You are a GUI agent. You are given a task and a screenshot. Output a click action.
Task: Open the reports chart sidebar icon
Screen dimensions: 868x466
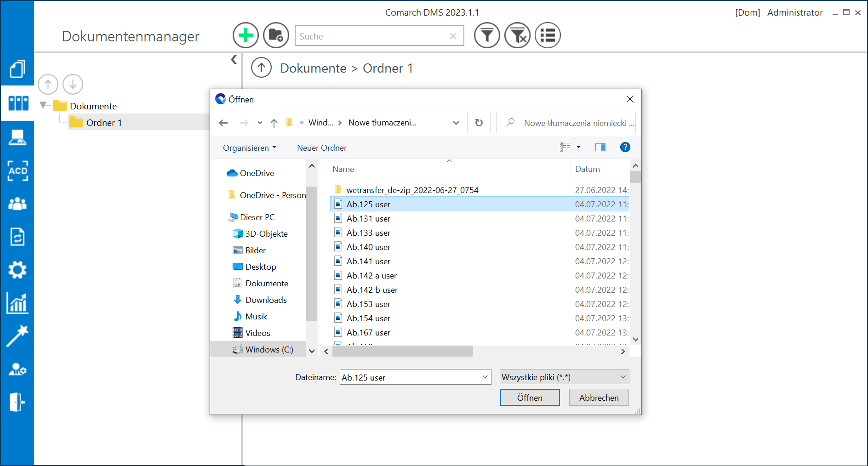[17, 303]
